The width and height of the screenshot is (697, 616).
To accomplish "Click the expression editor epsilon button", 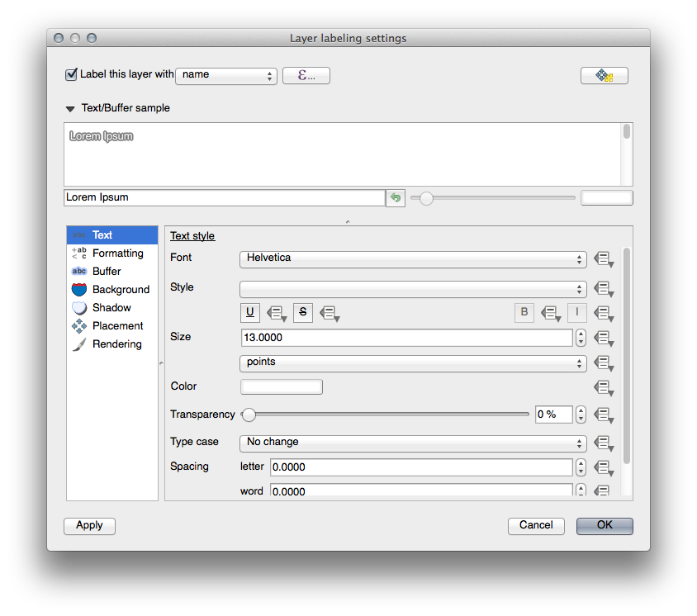I will (306, 75).
